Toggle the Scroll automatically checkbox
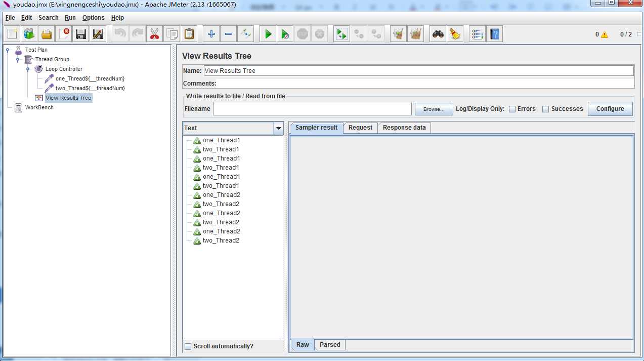The width and height of the screenshot is (644, 361). coord(188,346)
